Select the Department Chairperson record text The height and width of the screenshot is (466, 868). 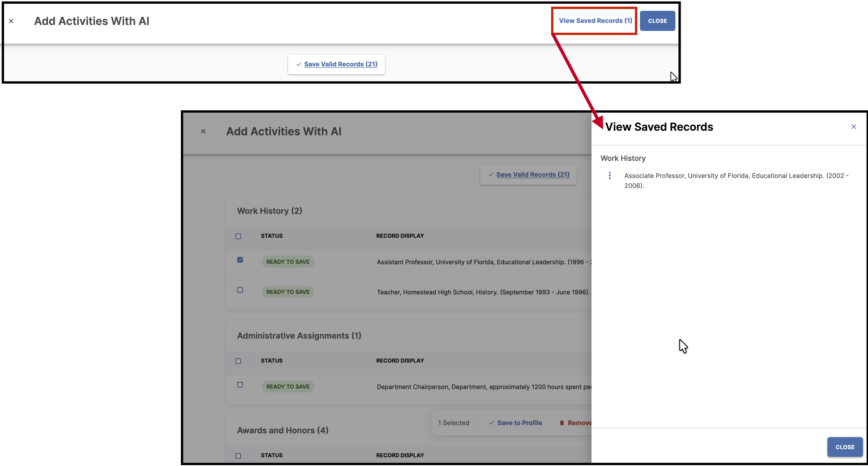click(484, 387)
